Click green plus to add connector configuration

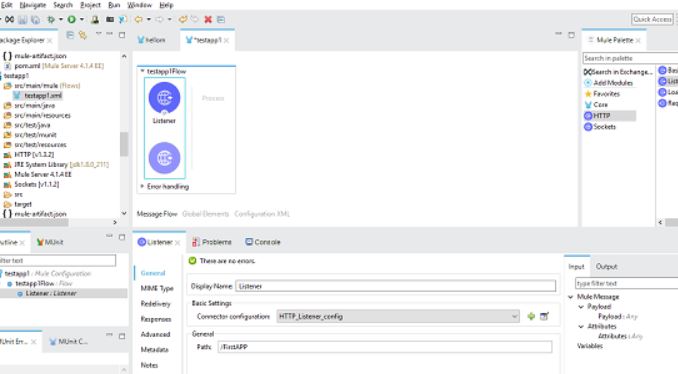pyautogui.click(x=531, y=316)
